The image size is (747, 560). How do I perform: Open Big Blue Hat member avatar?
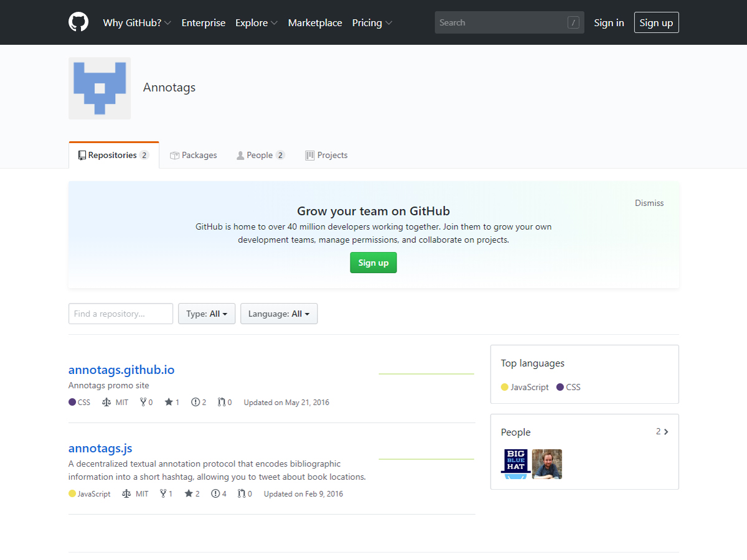click(x=515, y=464)
